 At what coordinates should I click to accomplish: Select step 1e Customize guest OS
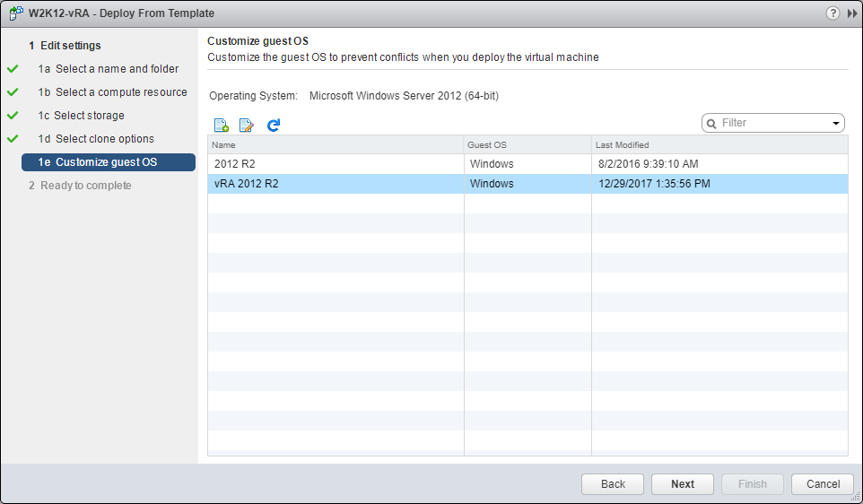(109, 162)
